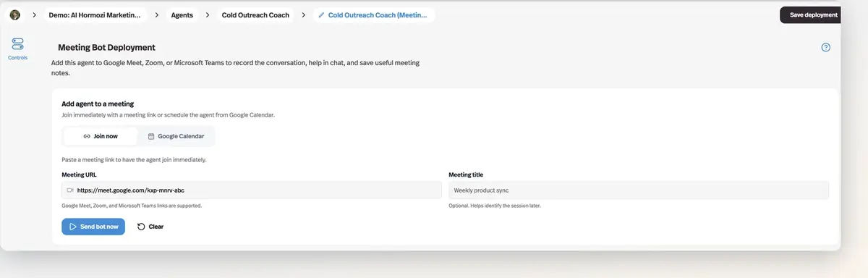The image size is (868, 278).
Task: Click the Meeting title label
Action: pyautogui.click(x=466, y=174)
